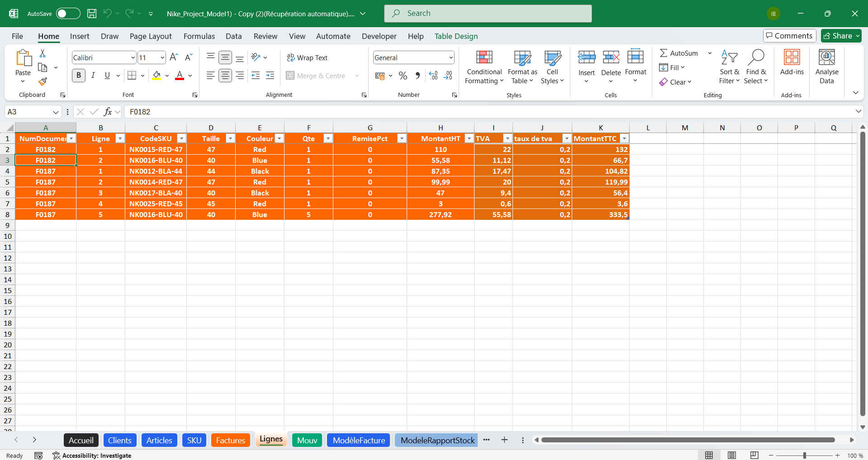Toggle Bold formatting

[79, 76]
